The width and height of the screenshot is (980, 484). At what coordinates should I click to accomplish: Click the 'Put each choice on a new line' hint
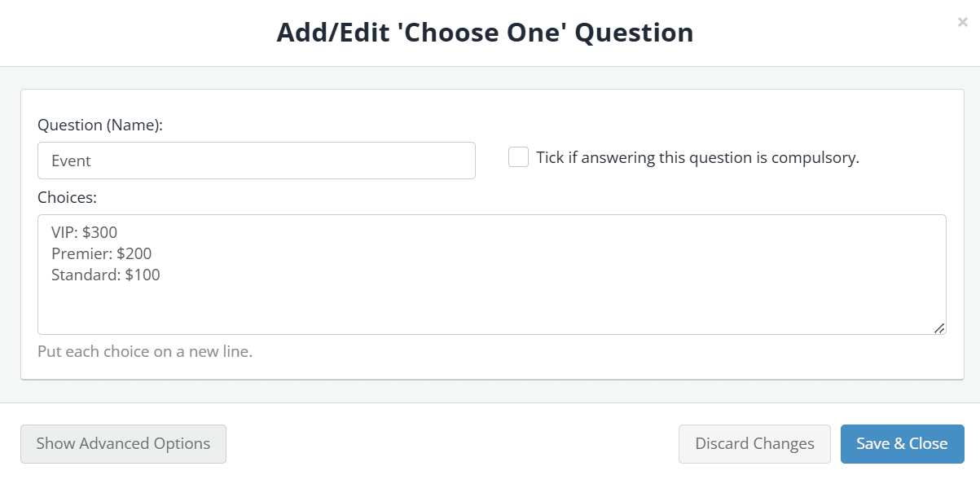145,352
